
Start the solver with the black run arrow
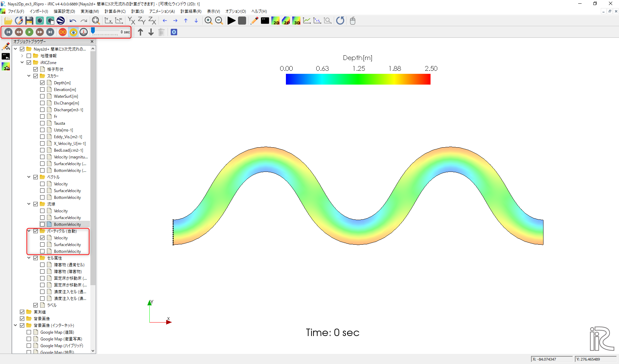pyautogui.click(x=231, y=21)
